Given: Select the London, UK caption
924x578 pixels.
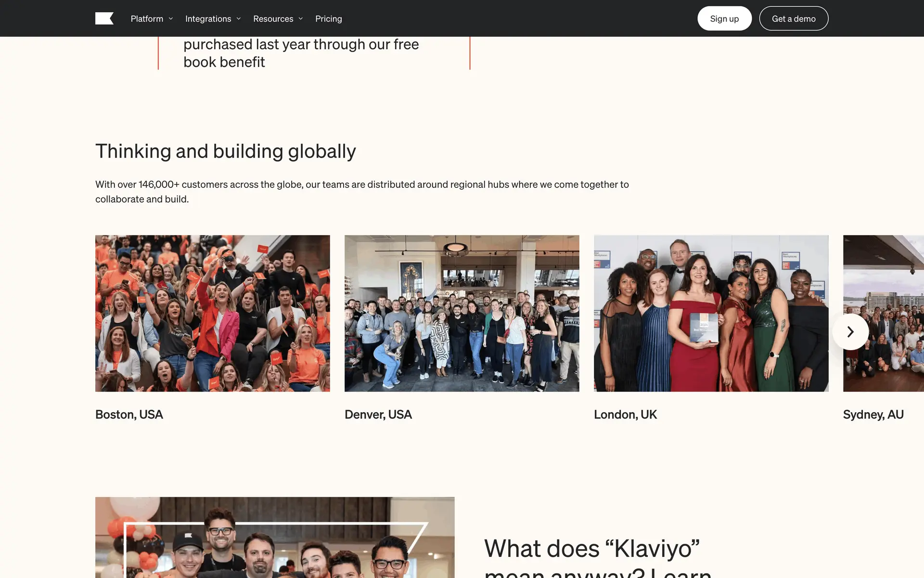Looking at the screenshot, I should click(625, 415).
